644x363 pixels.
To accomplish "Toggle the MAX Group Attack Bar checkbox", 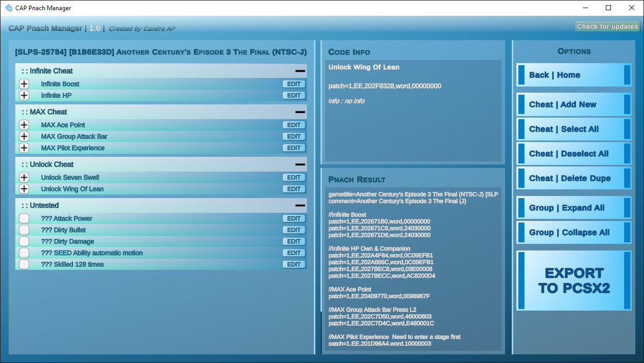I will tap(24, 136).
